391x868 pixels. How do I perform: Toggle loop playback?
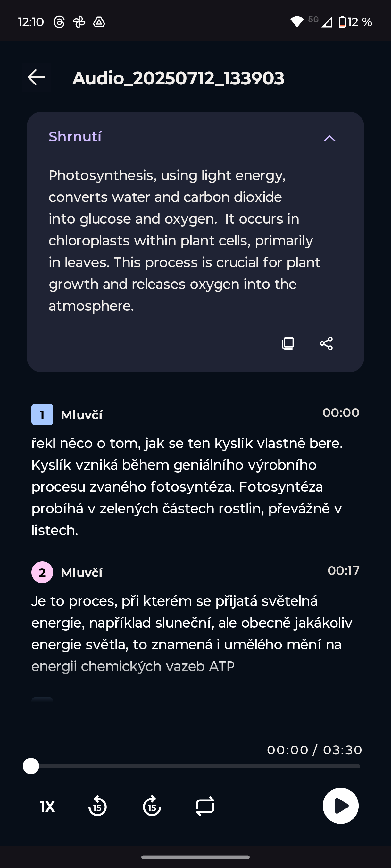tap(205, 806)
